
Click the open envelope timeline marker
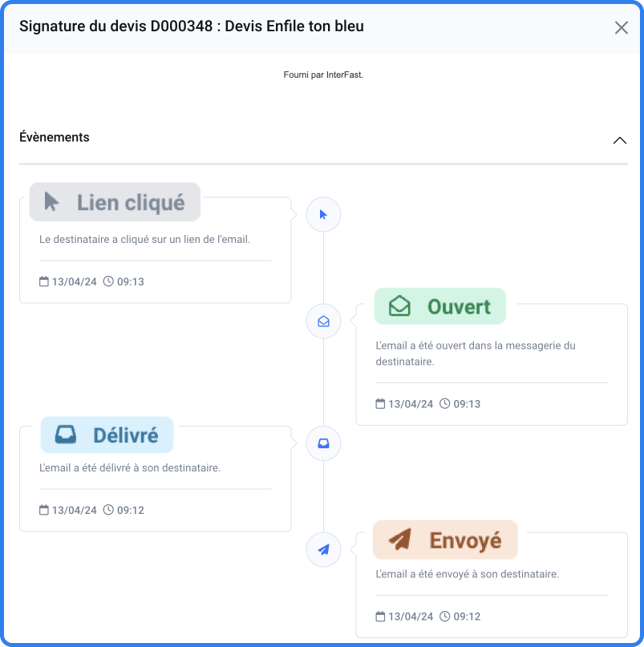pyautogui.click(x=323, y=321)
